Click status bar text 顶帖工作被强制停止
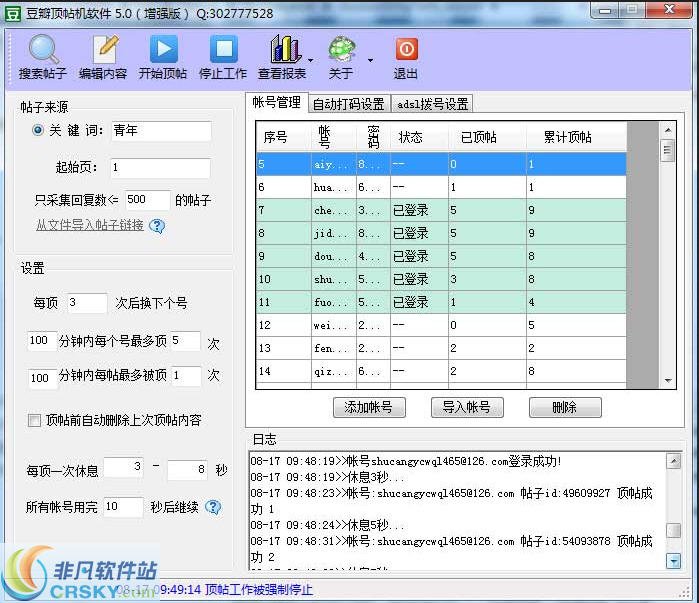Image resolution: width=699 pixels, height=603 pixels. pyautogui.click(x=259, y=590)
